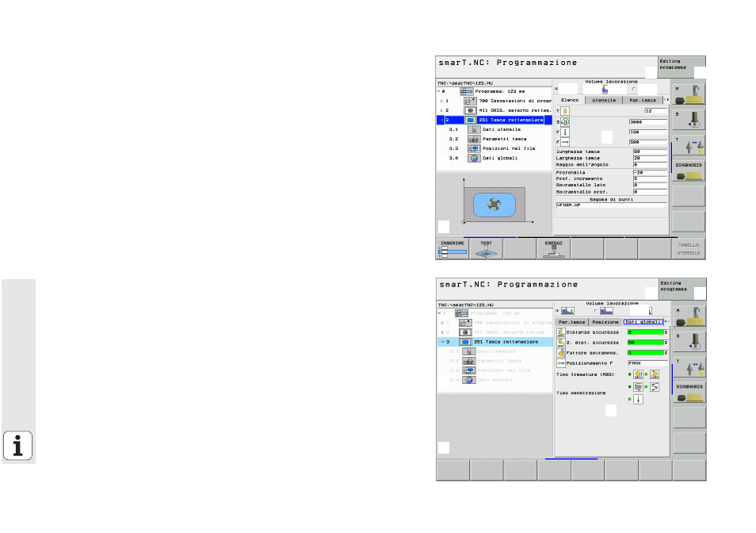Switch to Elenco tab in upper screen

[570, 100]
